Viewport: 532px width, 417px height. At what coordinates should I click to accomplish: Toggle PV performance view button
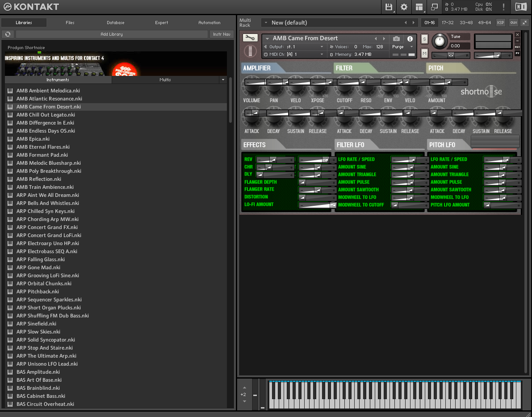click(517, 53)
